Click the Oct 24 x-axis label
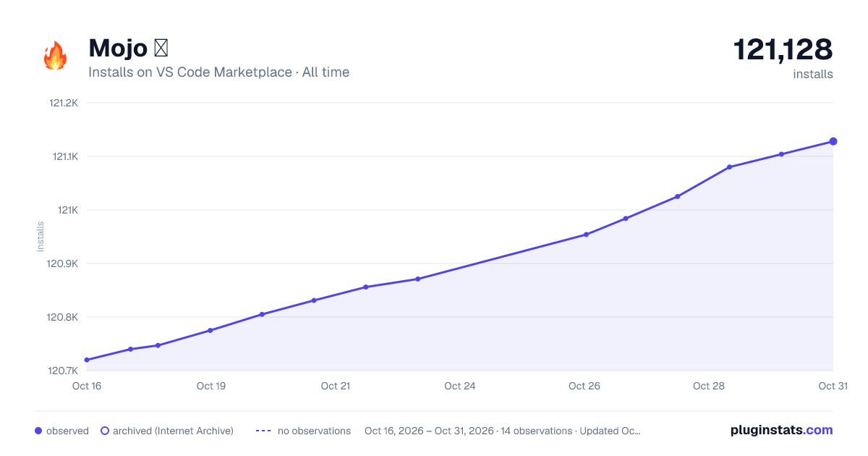Screen dimensions: 868x456 pyautogui.click(x=460, y=386)
